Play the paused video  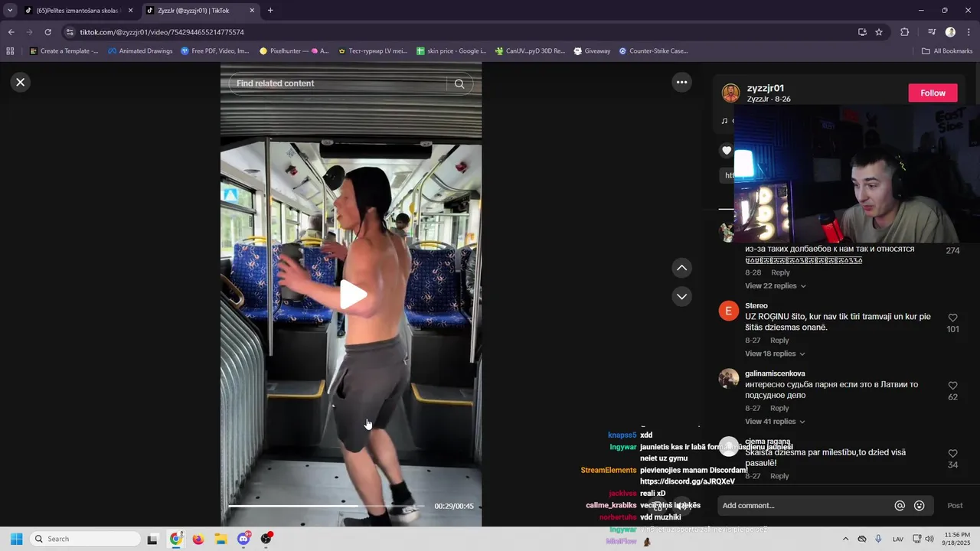[x=351, y=295]
